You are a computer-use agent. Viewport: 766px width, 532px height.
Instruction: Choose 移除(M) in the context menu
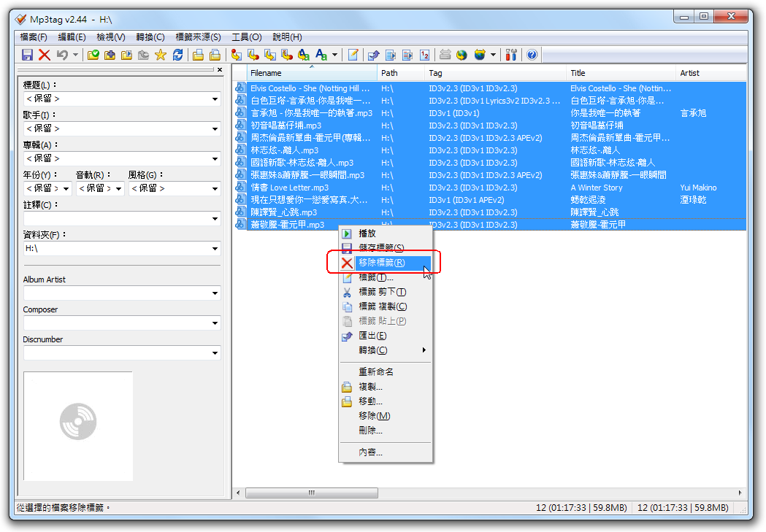click(x=386, y=416)
